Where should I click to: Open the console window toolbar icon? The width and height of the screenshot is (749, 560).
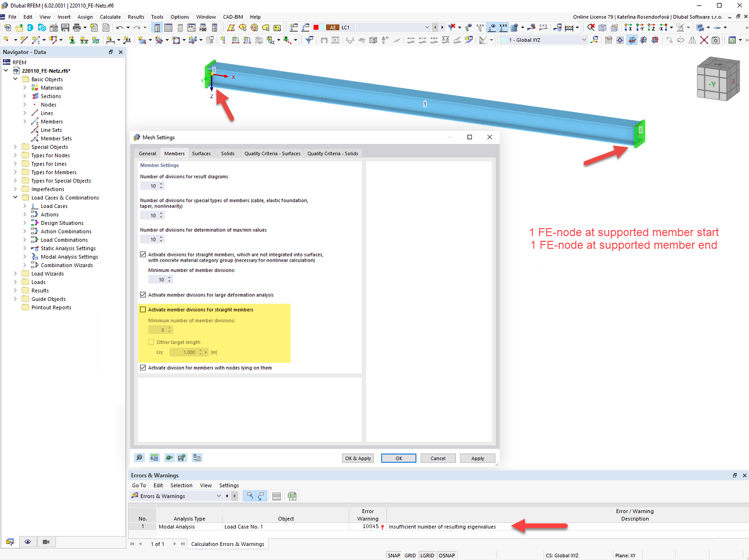point(192,28)
